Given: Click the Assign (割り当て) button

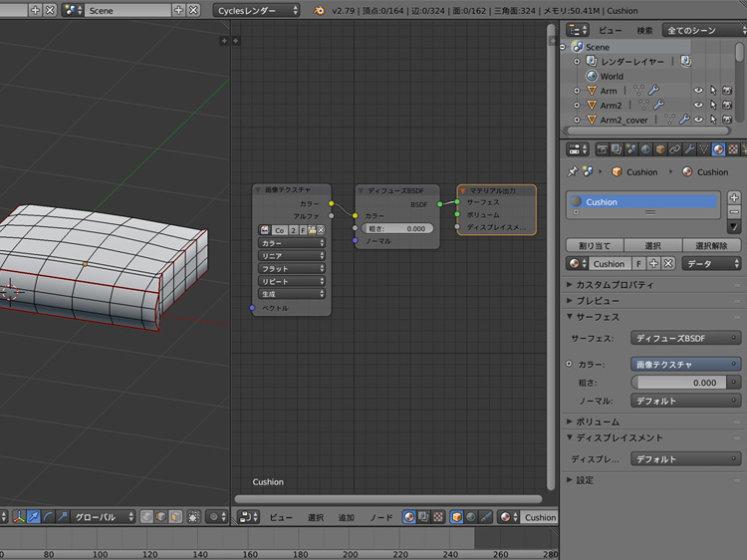Looking at the screenshot, I should click(595, 245).
